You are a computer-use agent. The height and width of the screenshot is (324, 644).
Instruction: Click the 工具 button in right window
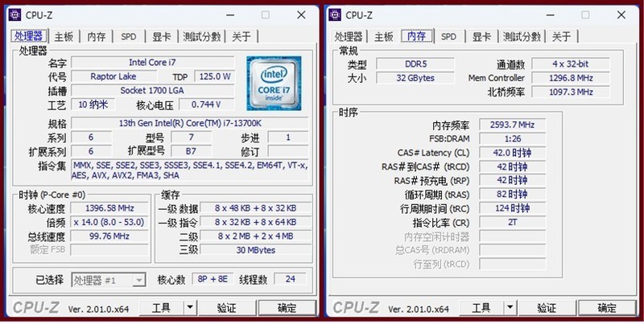tap(481, 308)
